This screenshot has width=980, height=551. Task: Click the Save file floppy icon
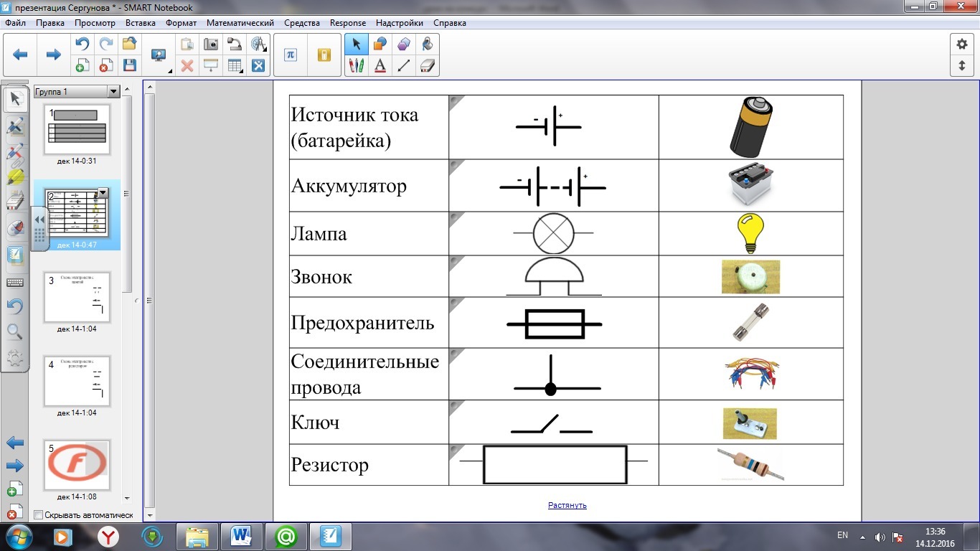tap(130, 66)
